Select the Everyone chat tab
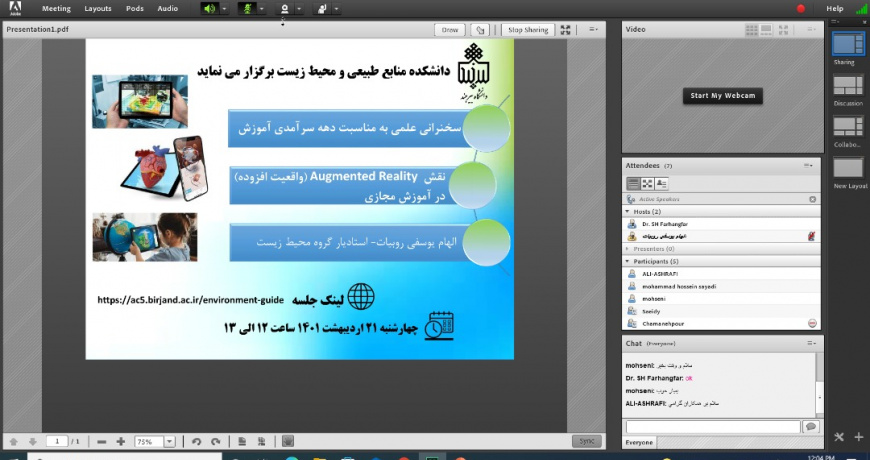870x460 pixels. [x=639, y=443]
